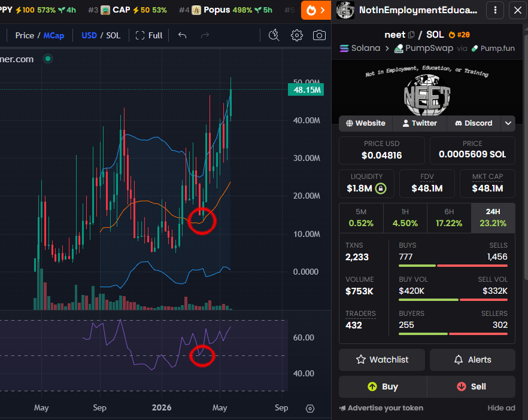Image resolution: width=528 pixels, height=420 pixels.
Task: Click the TRADERS 432 value
Action: 354,325
